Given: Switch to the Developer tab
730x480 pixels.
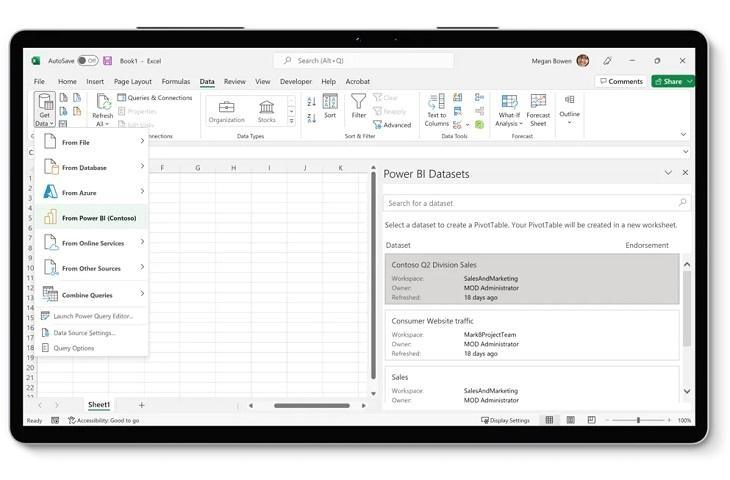Looking at the screenshot, I should point(296,81).
